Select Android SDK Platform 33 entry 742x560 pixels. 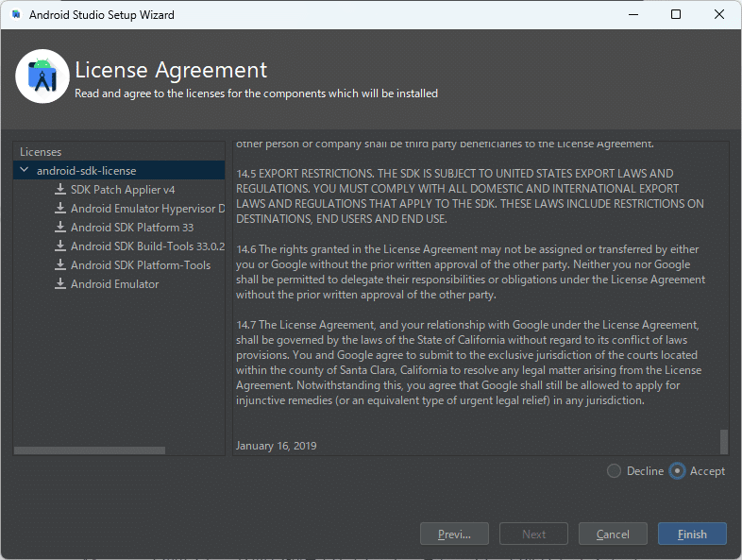click(x=132, y=228)
